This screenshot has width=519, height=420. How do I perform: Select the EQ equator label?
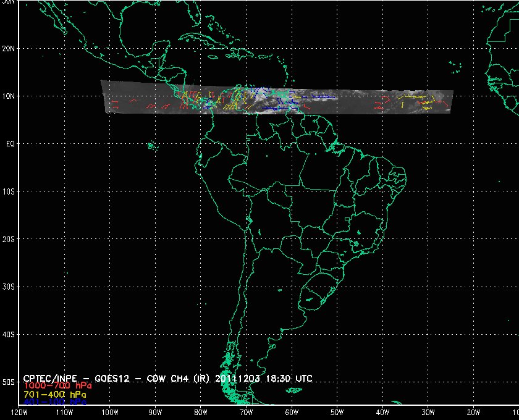[x=11, y=144]
